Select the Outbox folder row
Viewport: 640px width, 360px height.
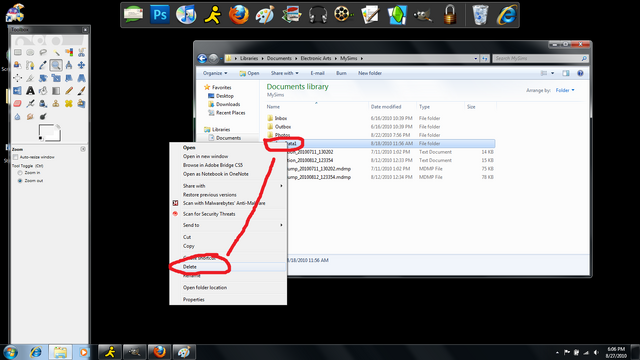[x=380, y=127]
